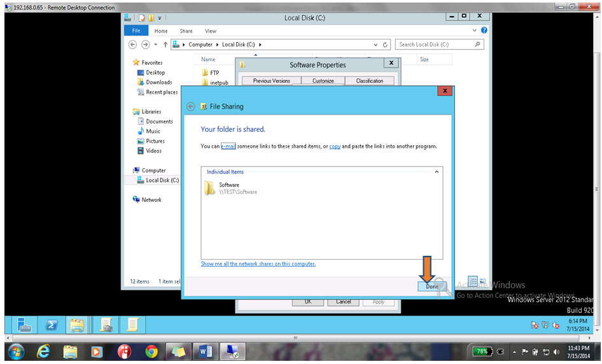Open the File tab in Explorer ribbon
This screenshot has height=364, width=602.
(136, 31)
